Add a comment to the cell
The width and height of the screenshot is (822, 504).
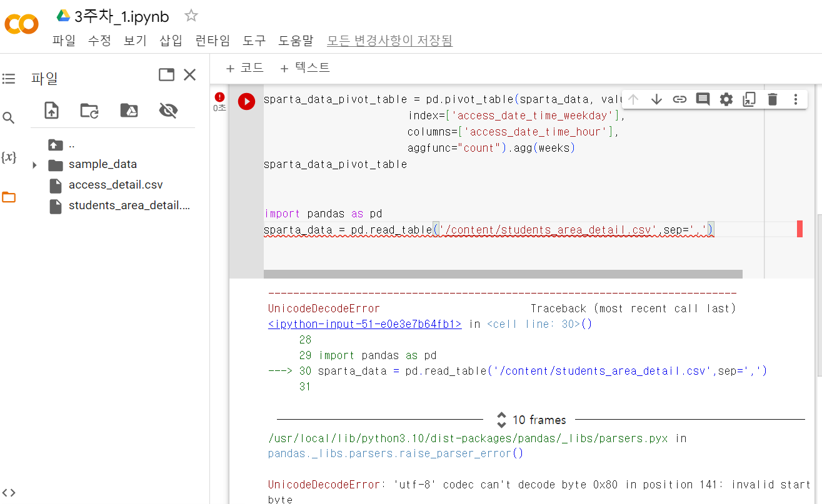coord(703,99)
